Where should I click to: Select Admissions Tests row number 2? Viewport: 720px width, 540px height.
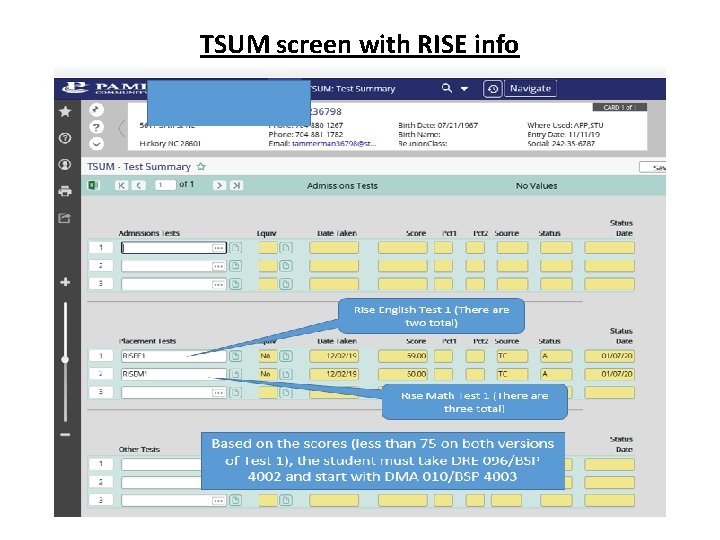[101, 266]
